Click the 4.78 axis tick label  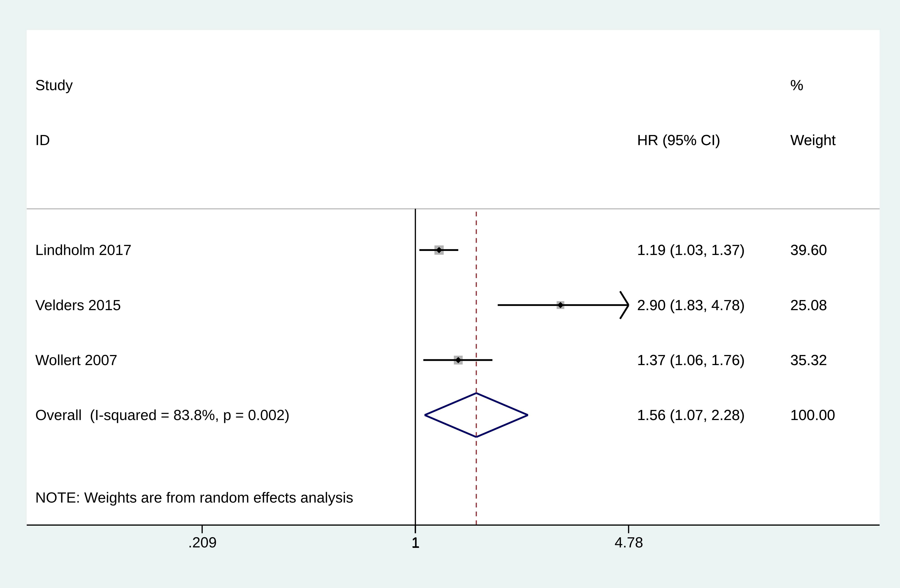(628, 543)
